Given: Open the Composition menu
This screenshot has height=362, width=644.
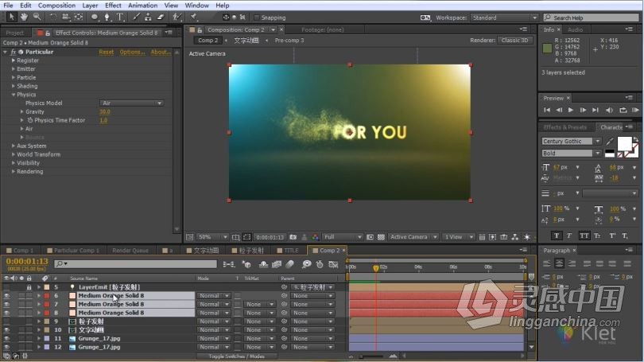Looking at the screenshot, I should (x=56, y=6).
